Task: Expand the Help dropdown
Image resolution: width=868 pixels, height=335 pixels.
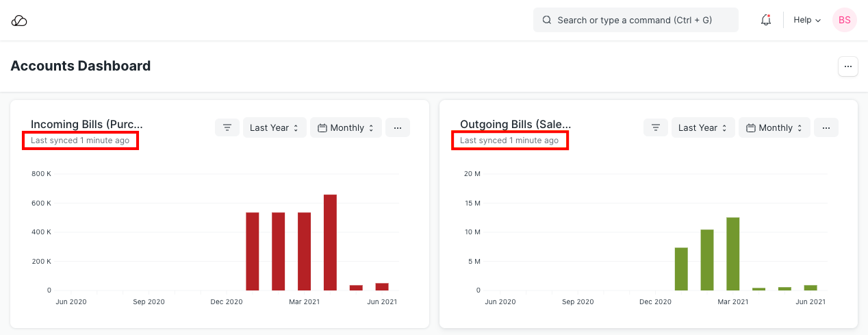Action: (x=806, y=20)
